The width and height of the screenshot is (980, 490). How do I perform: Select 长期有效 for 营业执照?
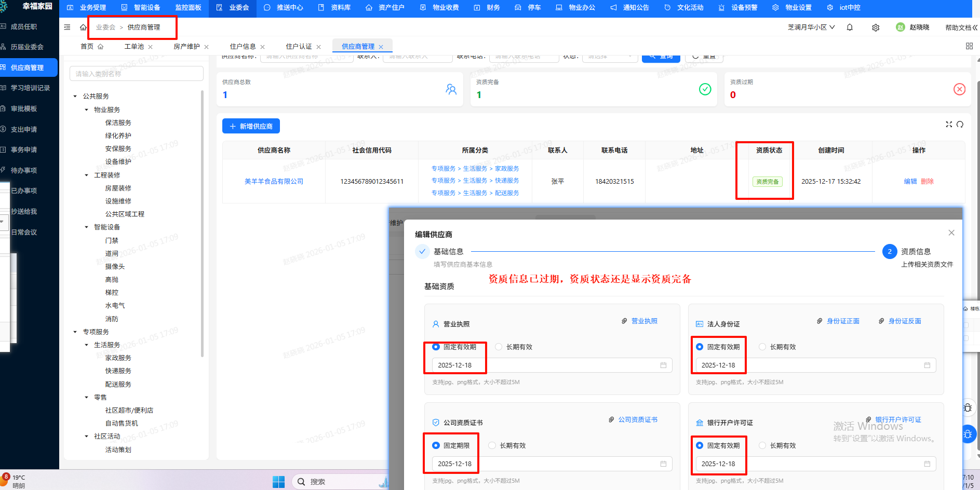click(499, 347)
